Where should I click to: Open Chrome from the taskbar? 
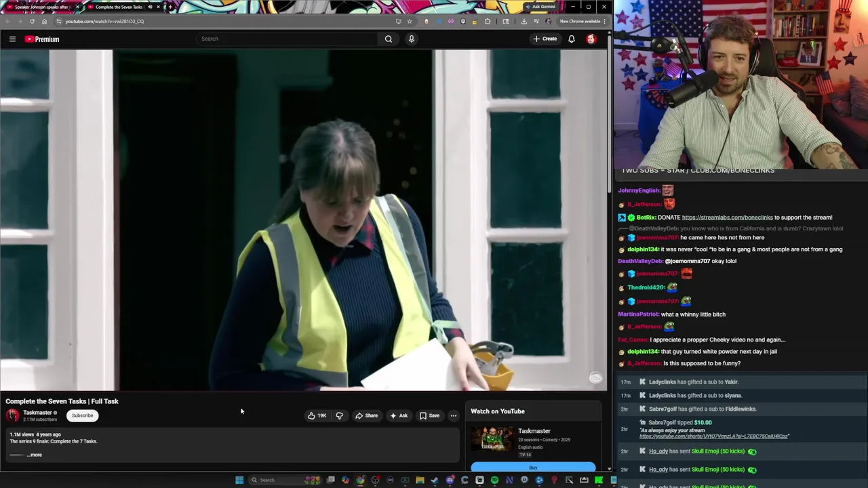pyautogui.click(x=360, y=480)
